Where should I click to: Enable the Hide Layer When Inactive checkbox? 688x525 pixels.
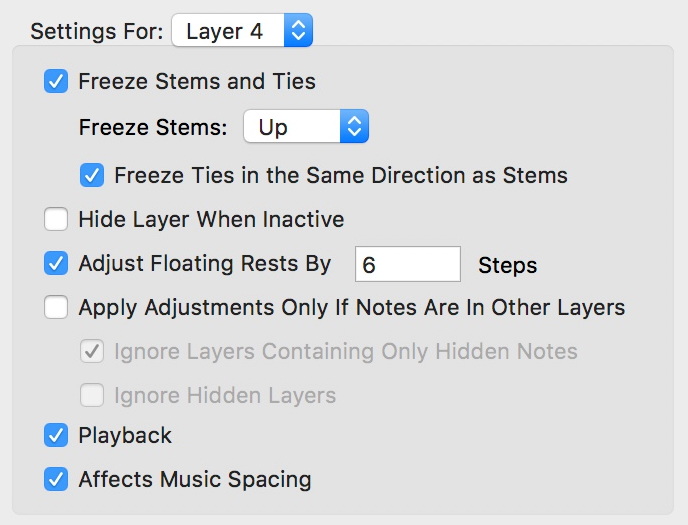coord(56,219)
